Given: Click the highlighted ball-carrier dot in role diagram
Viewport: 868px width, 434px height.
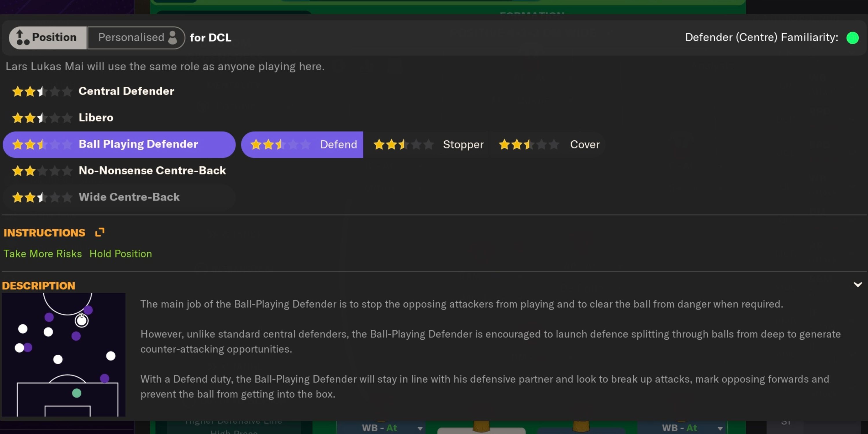Looking at the screenshot, I should [82, 321].
